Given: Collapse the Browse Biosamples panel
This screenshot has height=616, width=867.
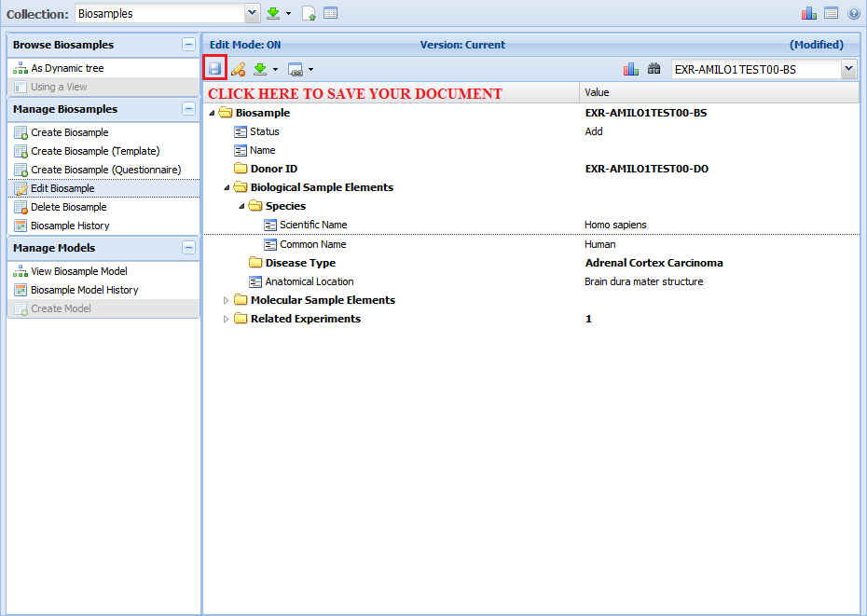Looking at the screenshot, I should 188,45.
